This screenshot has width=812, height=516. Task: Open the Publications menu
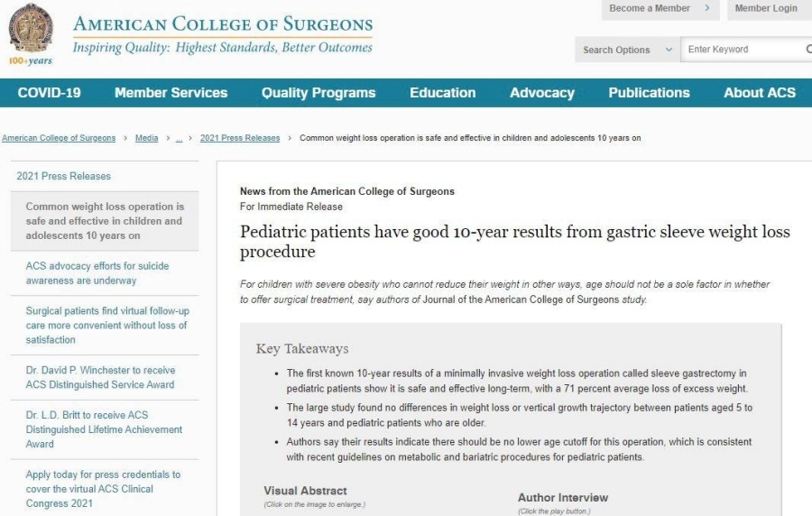point(649,93)
